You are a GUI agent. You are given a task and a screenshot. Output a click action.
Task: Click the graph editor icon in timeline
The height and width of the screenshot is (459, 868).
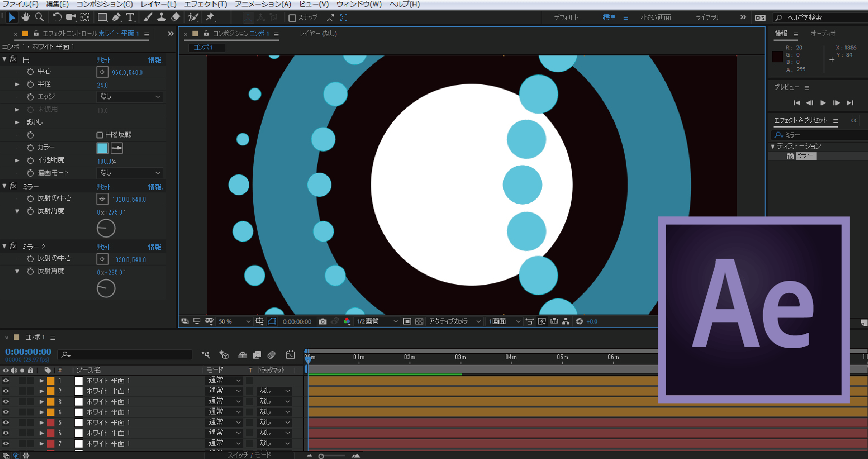click(290, 355)
